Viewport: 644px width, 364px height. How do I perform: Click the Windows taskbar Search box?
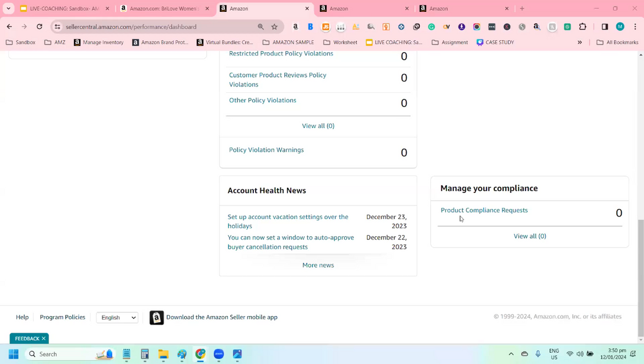[x=70, y=354]
